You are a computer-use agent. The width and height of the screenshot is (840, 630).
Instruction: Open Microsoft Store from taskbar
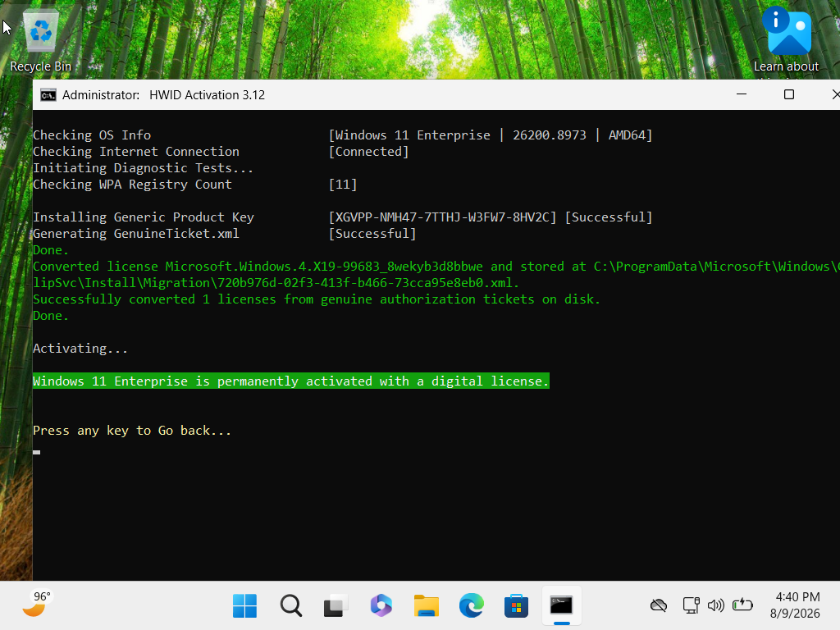tap(517, 606)
